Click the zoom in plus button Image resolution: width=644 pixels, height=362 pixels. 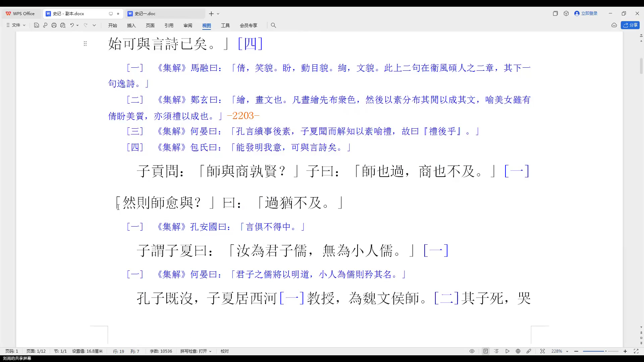pos(625,351)
